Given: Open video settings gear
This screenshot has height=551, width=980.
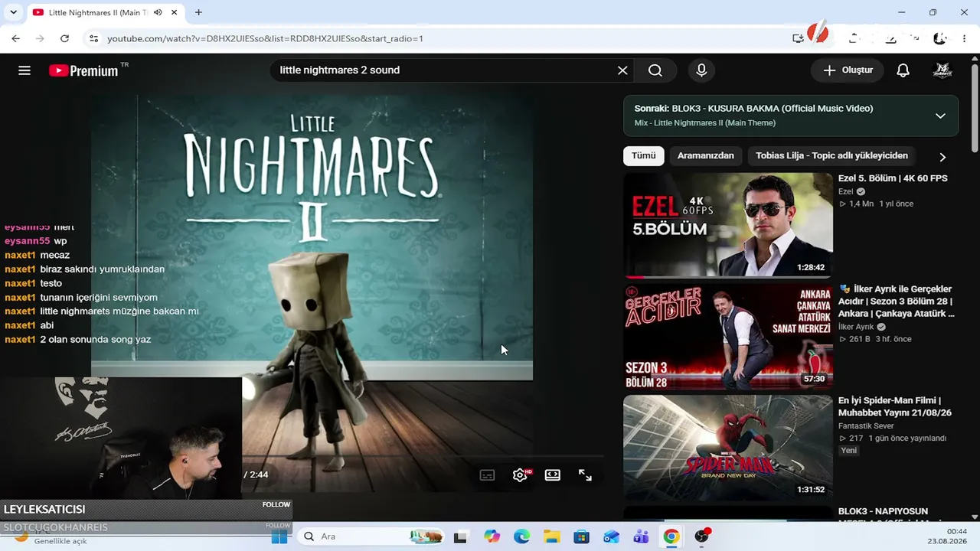Looking at the screenshot, I should point(521,475).
